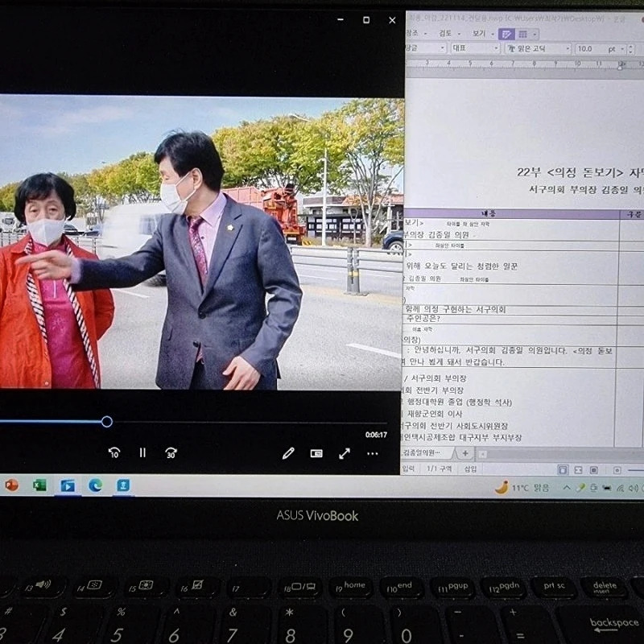Viewport: 644px width, 644px height.
Task: Click 1/1 구역 in status bar
Action: (439, 469)
